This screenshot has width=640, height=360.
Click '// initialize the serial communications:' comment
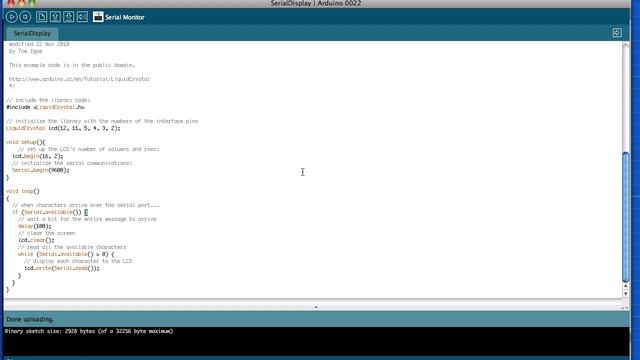[72, 163]
